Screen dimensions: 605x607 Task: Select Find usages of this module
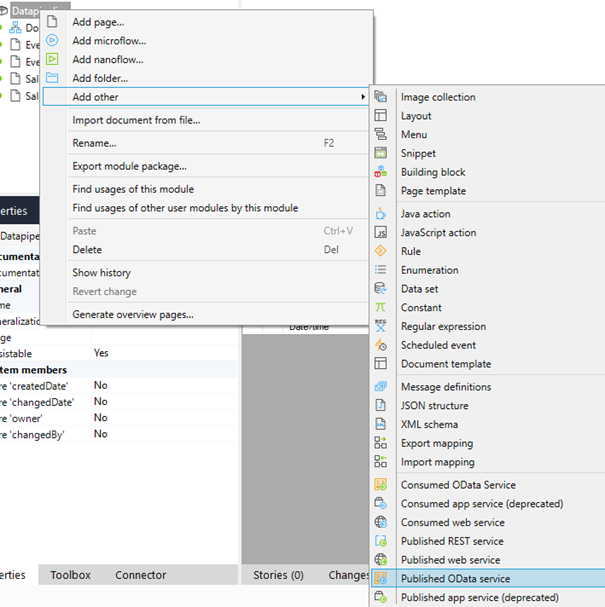[133, 189]
